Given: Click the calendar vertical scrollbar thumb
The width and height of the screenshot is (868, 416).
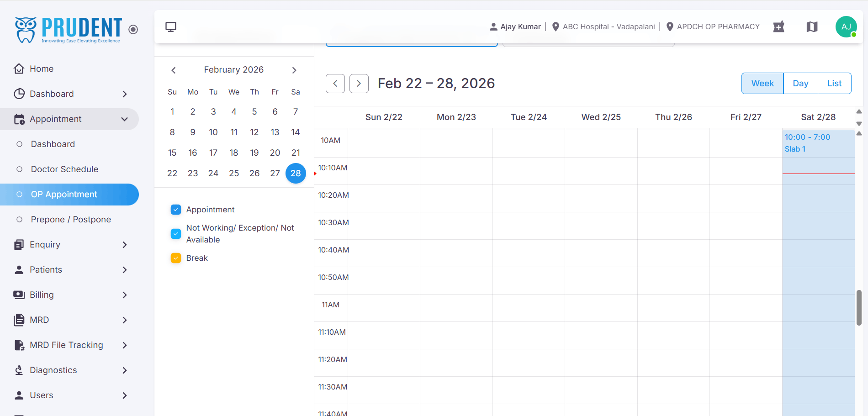Looking at the screenshot, I should [x=859, y=308].
